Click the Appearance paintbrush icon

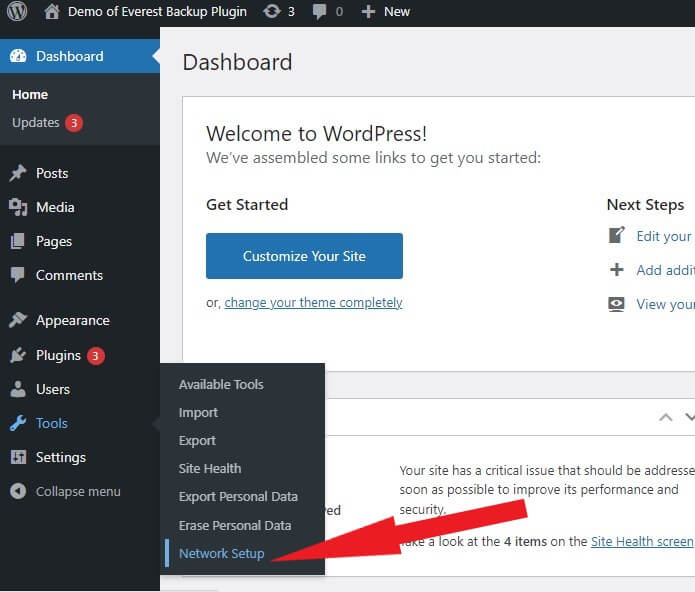(x=18, y=320)
